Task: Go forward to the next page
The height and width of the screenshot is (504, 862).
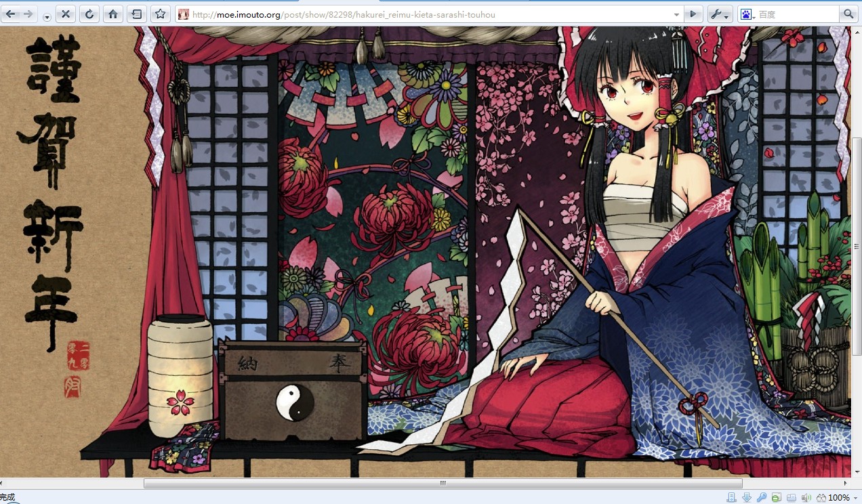Action: (28, 14)
